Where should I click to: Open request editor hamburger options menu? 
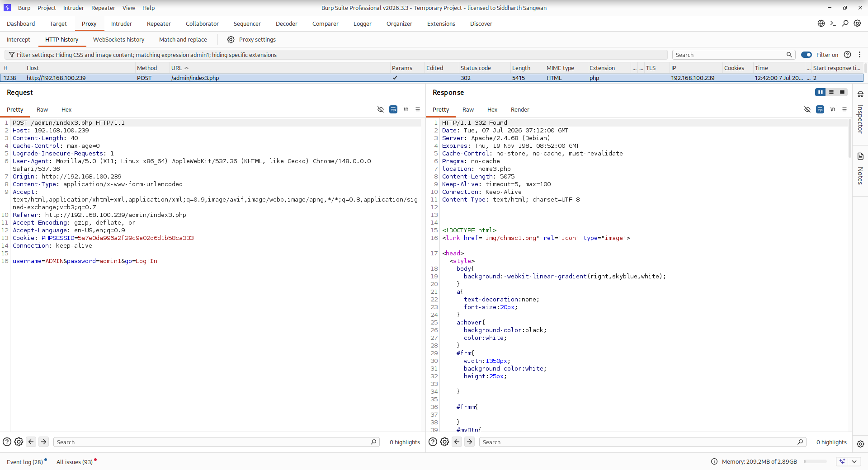point(418,109)
